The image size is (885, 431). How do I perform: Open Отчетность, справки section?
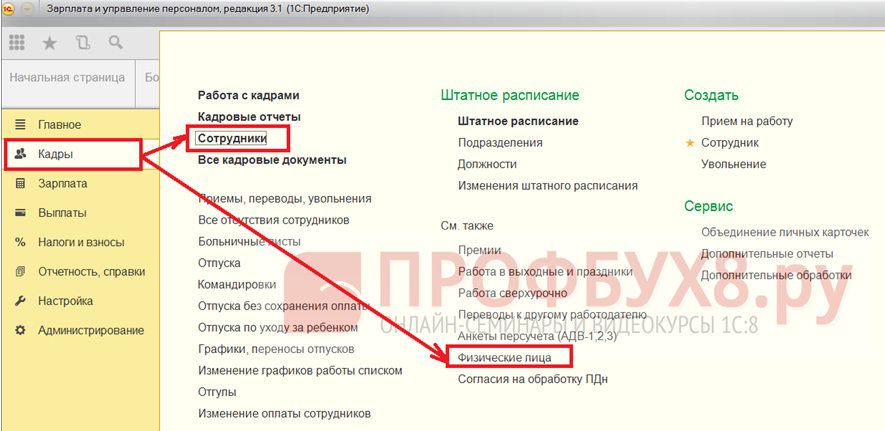coord(91,272)
